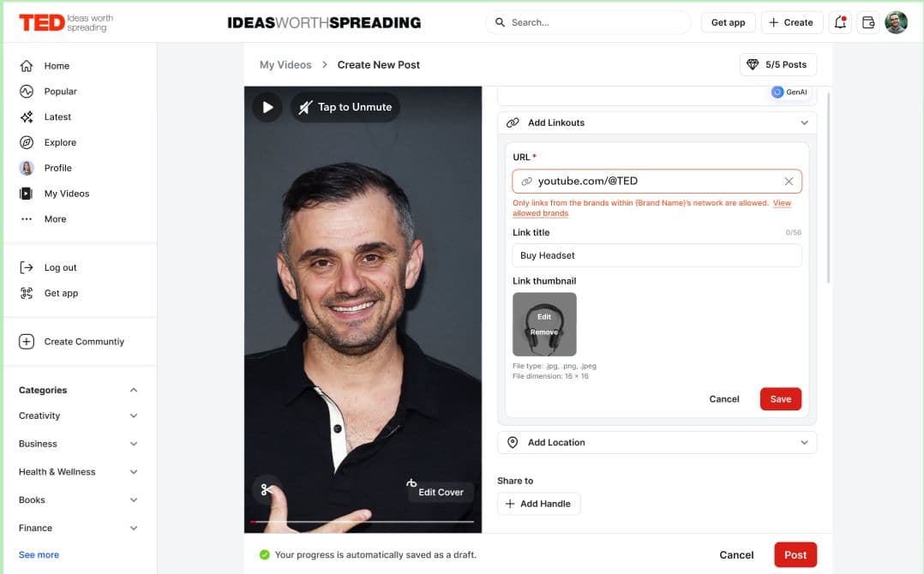Click the header Get app button

[728, 22]
